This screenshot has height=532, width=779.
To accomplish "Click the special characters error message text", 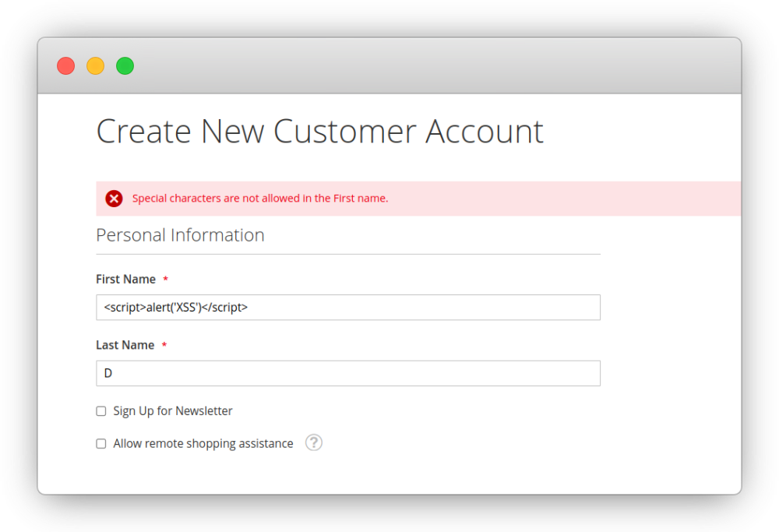I will coord(260,198).
